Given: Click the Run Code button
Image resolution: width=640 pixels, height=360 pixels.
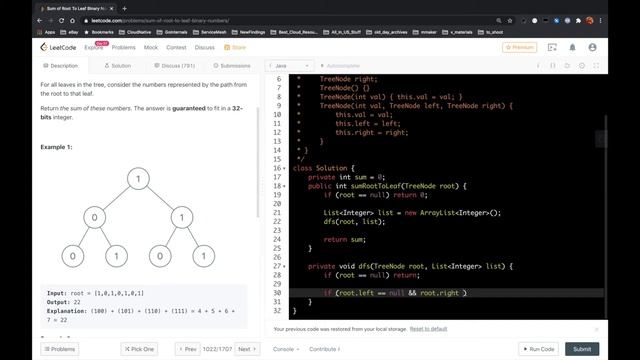Looking at the screenshot, I should (x=538, y=349).
